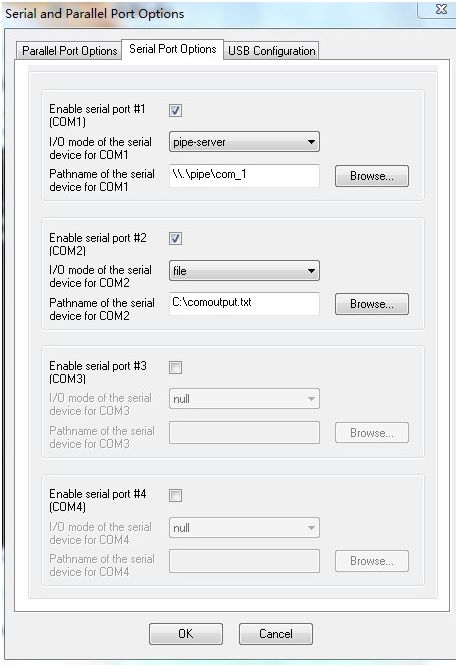Viewport: 458px width, 667px height.
Task: Expand the COM2 I/O mode file dropdown
Action: point(244,271)
